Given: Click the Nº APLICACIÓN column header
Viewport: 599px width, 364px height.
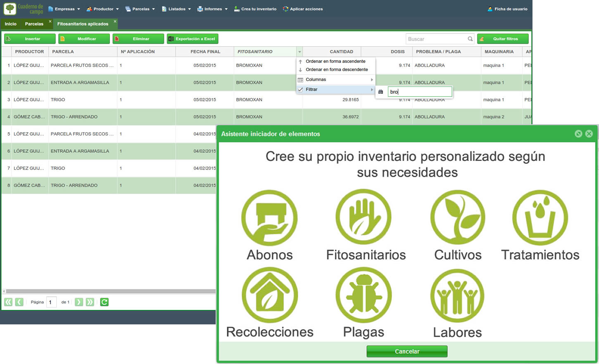Looking at the screenshot, I should click(146, 52).
